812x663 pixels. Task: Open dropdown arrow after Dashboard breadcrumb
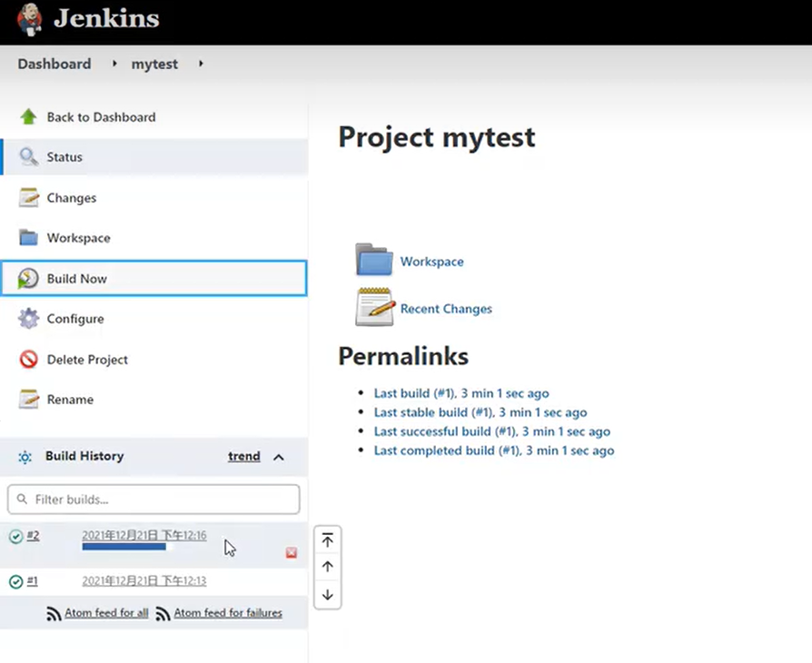(114, 64)
